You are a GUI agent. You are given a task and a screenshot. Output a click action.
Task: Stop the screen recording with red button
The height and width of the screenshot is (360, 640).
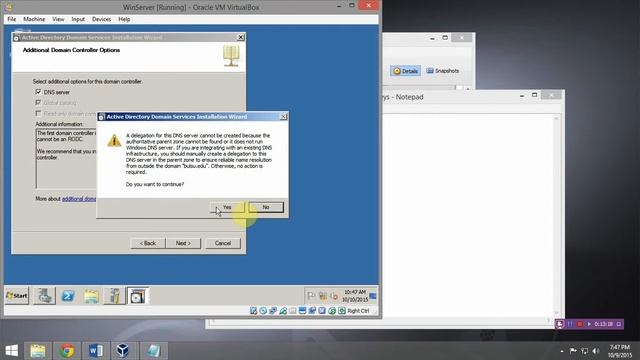[x=580, y=324]
